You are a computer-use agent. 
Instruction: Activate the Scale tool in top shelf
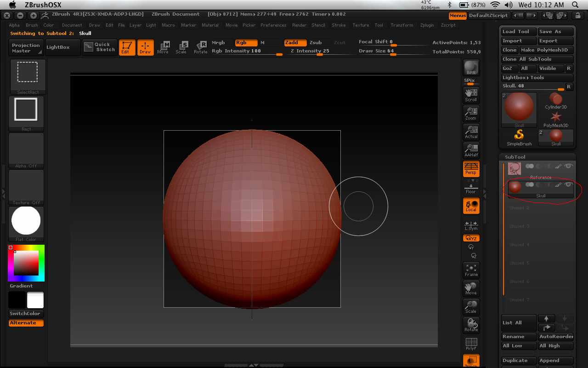pyautogui.click(x=182, y=47)
